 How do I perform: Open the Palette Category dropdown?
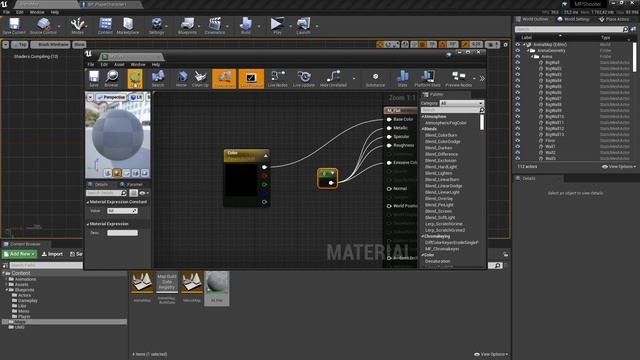point(462,103)
